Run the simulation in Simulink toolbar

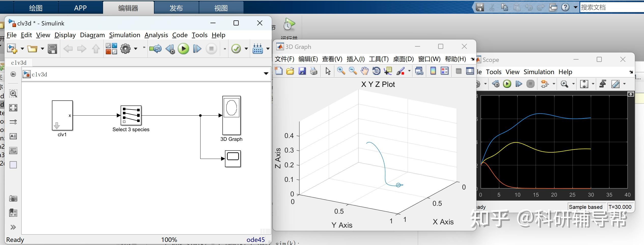click(183, 48)
